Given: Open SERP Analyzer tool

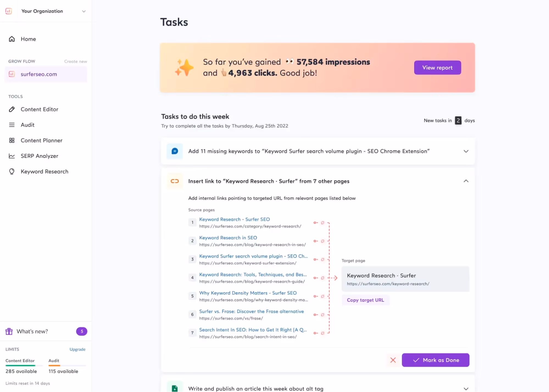Looking at the screenshot, I should coord(40,156).
